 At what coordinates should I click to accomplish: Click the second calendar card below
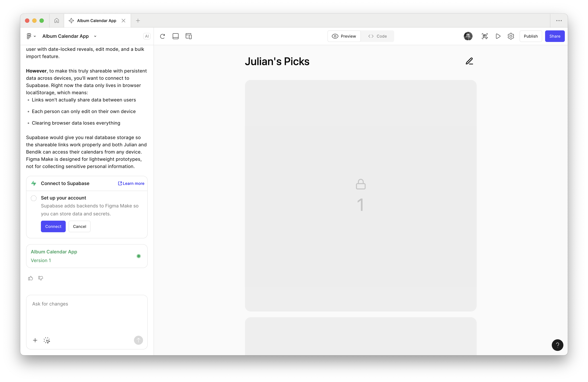pyautogui.click(x=360, y=336)
